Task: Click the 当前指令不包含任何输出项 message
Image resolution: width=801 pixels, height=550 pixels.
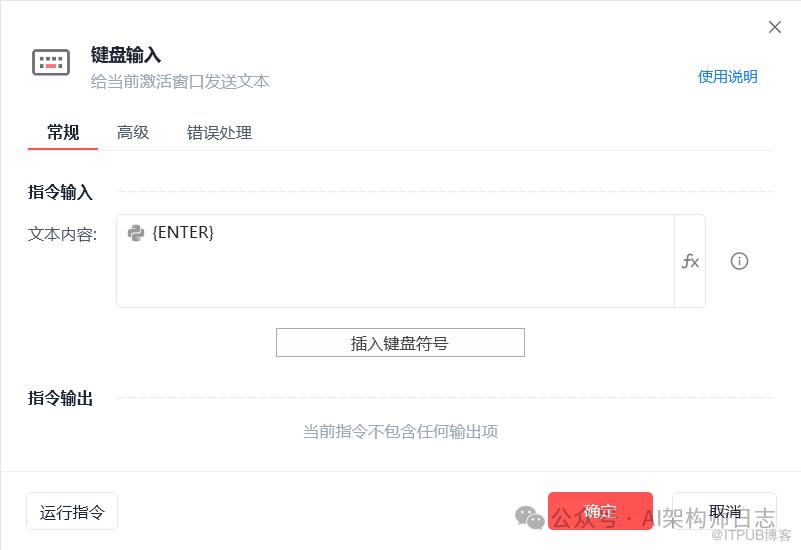Action: point(400,432)
